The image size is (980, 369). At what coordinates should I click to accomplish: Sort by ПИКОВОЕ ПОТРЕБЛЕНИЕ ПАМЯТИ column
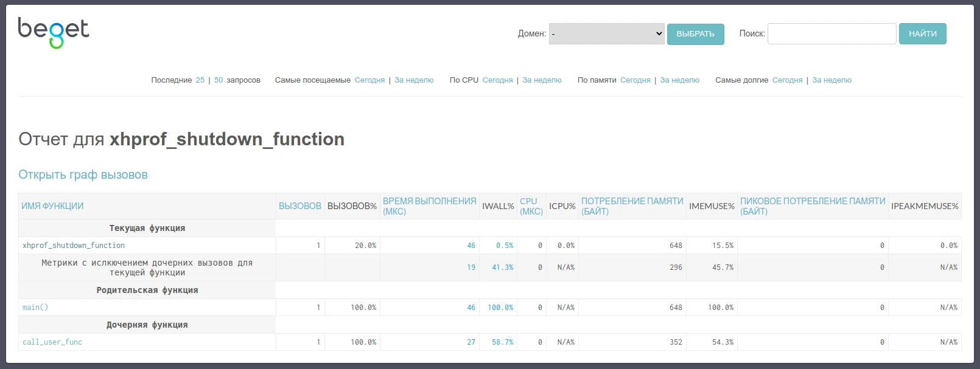point(812,206)
